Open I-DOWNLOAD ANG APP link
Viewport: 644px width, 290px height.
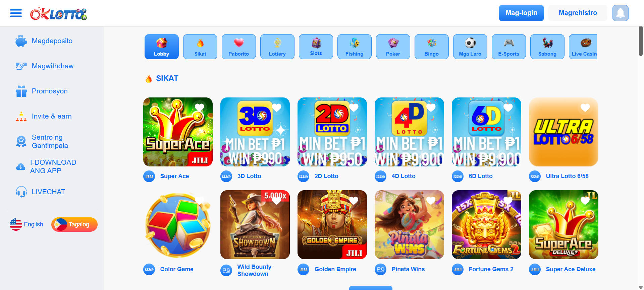pos(46,166)
